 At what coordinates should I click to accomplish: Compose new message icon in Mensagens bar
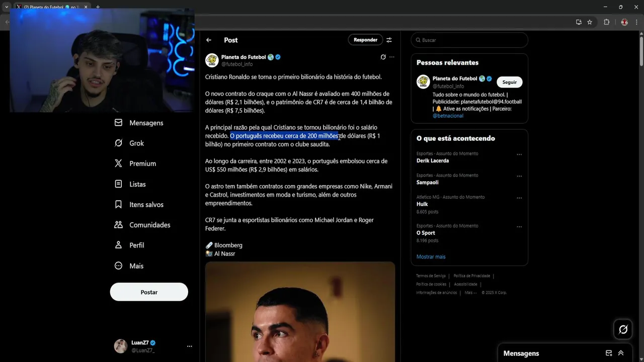pyautogui.click(x=609, y=353)
